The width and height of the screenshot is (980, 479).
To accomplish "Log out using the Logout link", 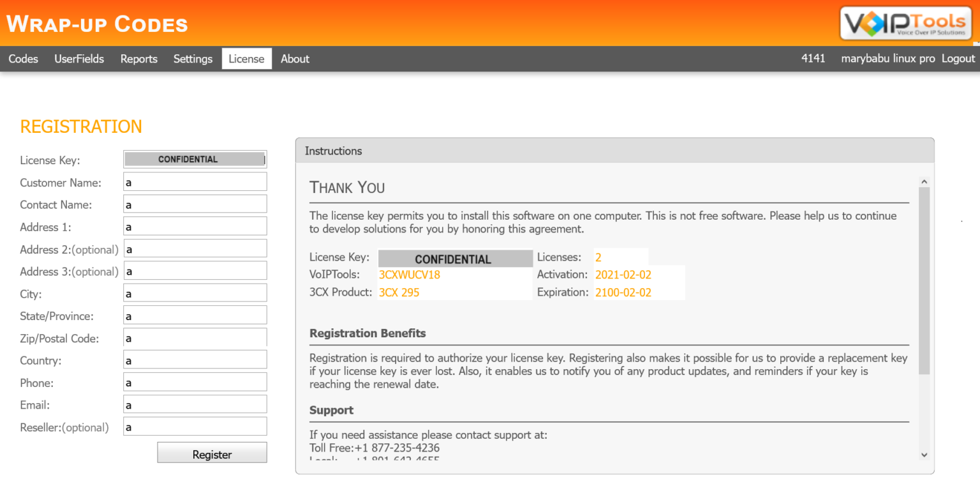I will [x=958, y=58].
